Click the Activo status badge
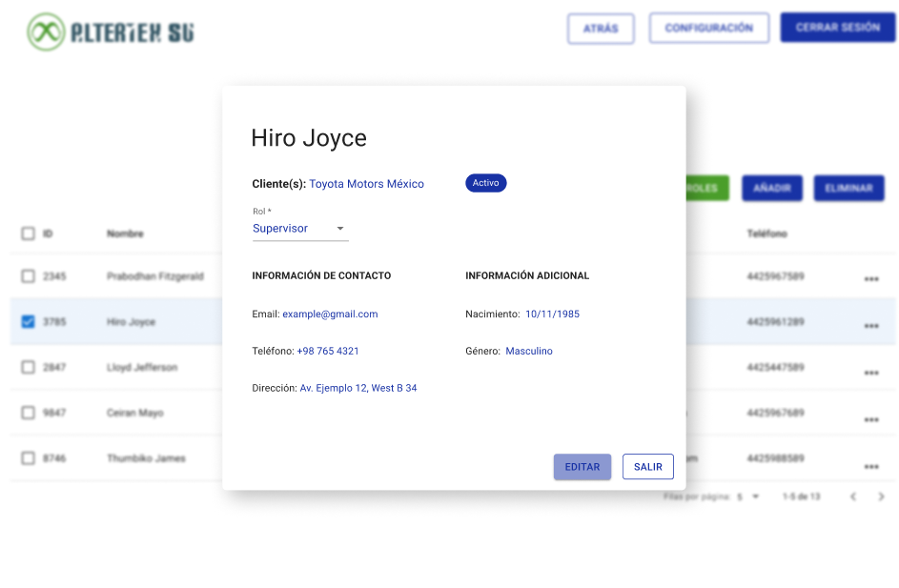 [x=485, y=183]
